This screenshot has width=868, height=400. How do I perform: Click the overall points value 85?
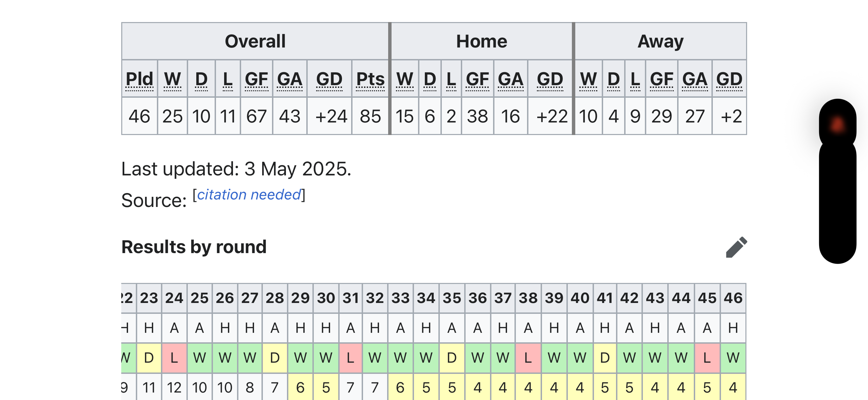[x=370, y=116]
